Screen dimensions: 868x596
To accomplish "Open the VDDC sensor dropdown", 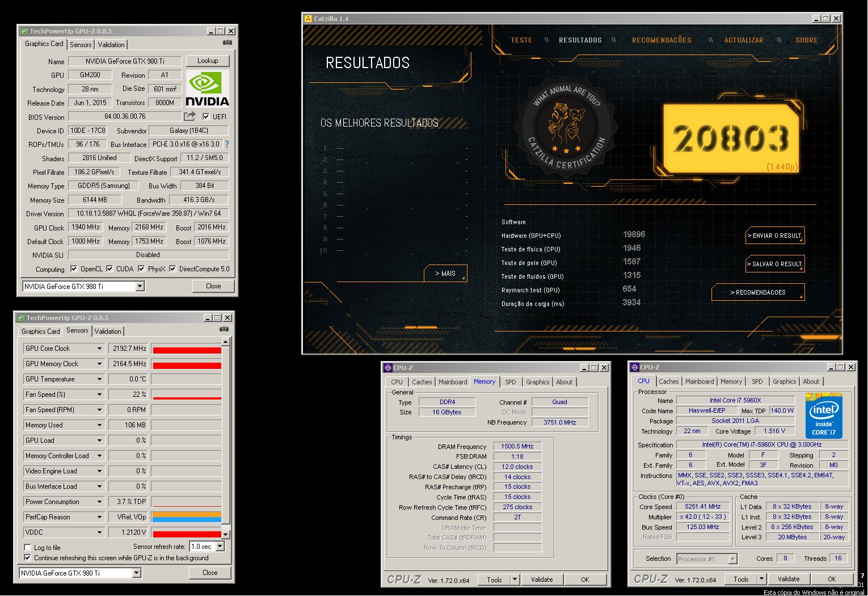I will (99, 532).
